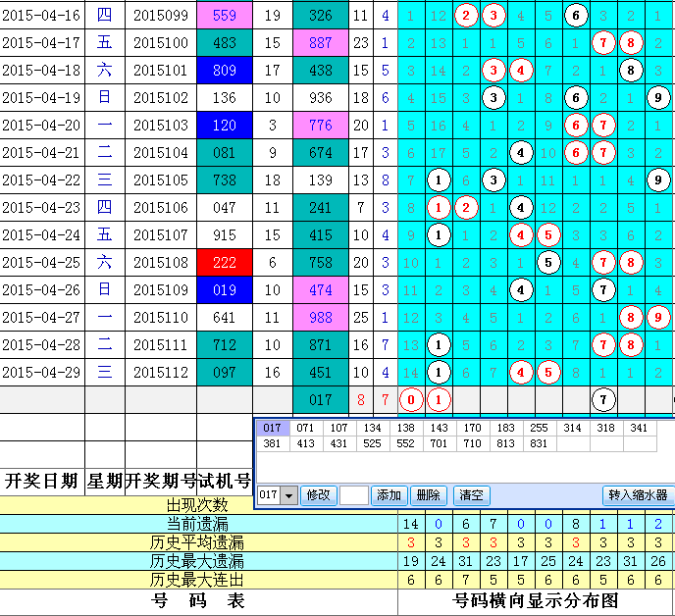Click the 号码横向显示分布图 section title
Screen dimensions: 675x616
536,600
